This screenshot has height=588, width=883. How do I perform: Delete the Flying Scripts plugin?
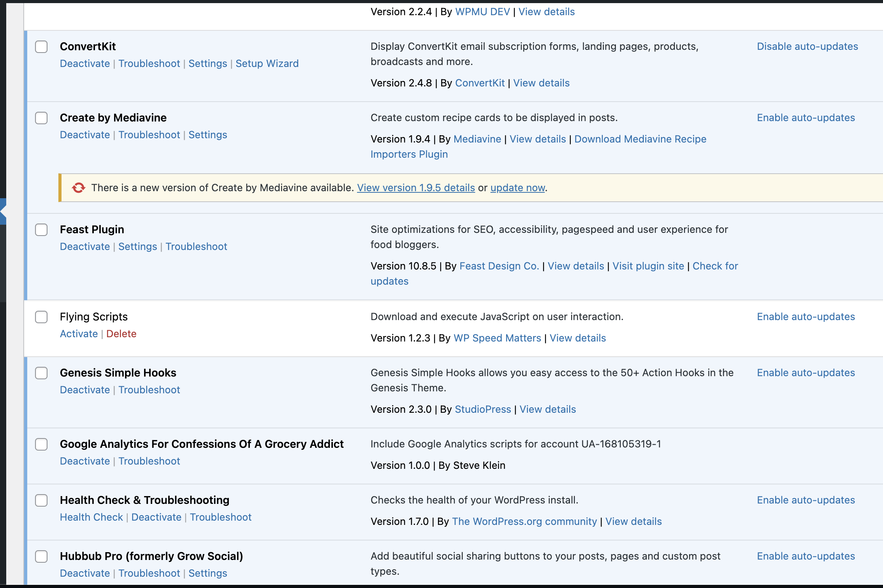(121, 334)
